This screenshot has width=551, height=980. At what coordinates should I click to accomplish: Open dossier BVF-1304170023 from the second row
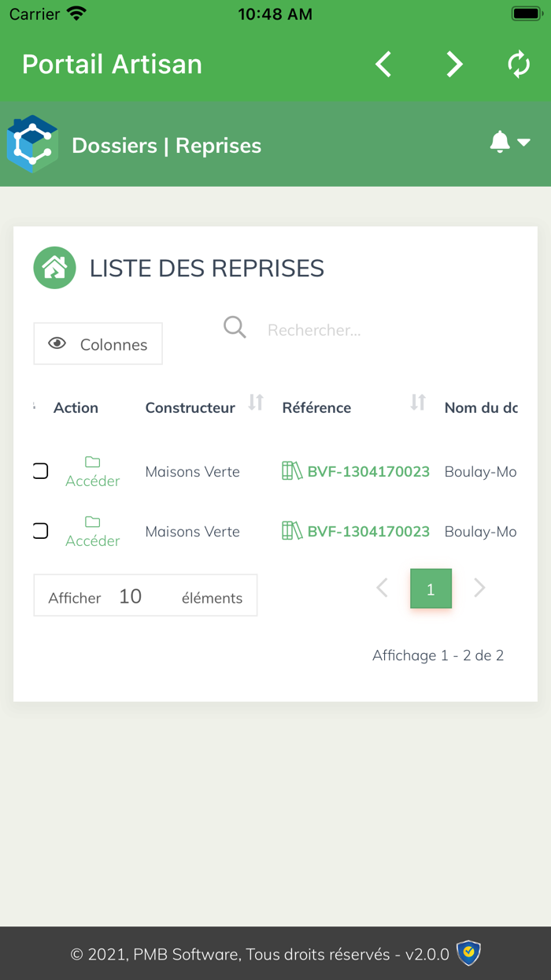366,531
